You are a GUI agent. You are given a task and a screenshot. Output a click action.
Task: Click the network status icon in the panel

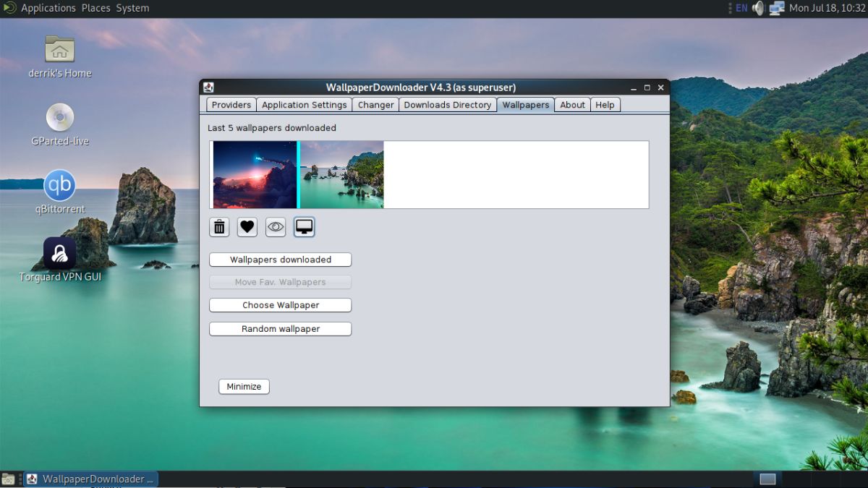[x=777, y=8]
